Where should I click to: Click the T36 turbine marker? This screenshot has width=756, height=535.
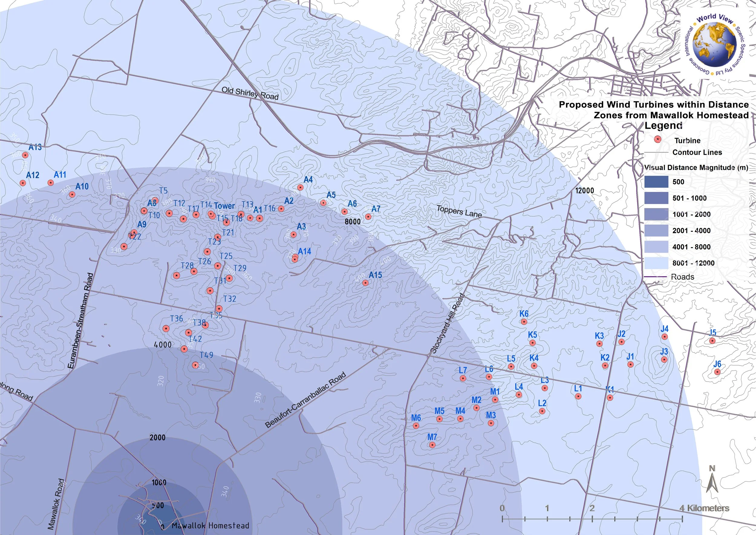click(x=166, y=328)
